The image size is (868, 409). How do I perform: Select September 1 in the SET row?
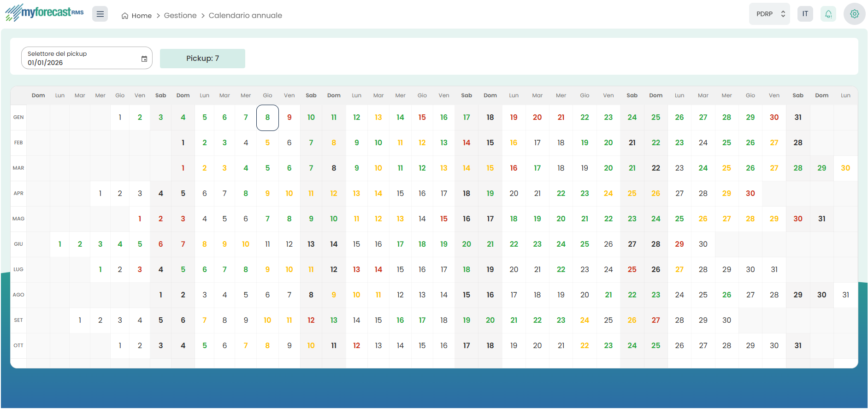80,320
